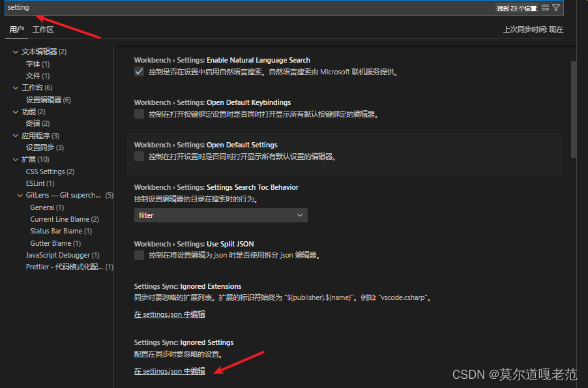Collapse the 文本编辑器 tree section
The height and width of the screenshot is (388, 588).
pos(16,52)
